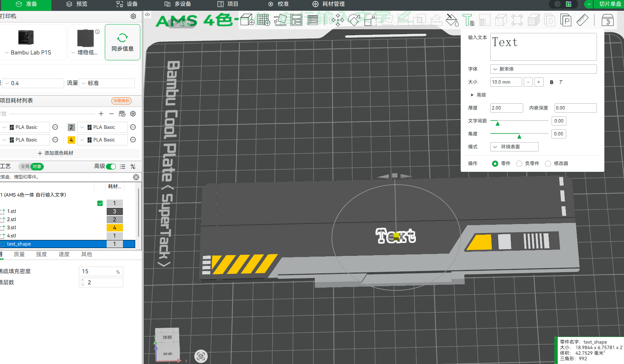Open the 耗材管理 filament management tab
This screenshot has height=364, width=624.
click(328, 4)
